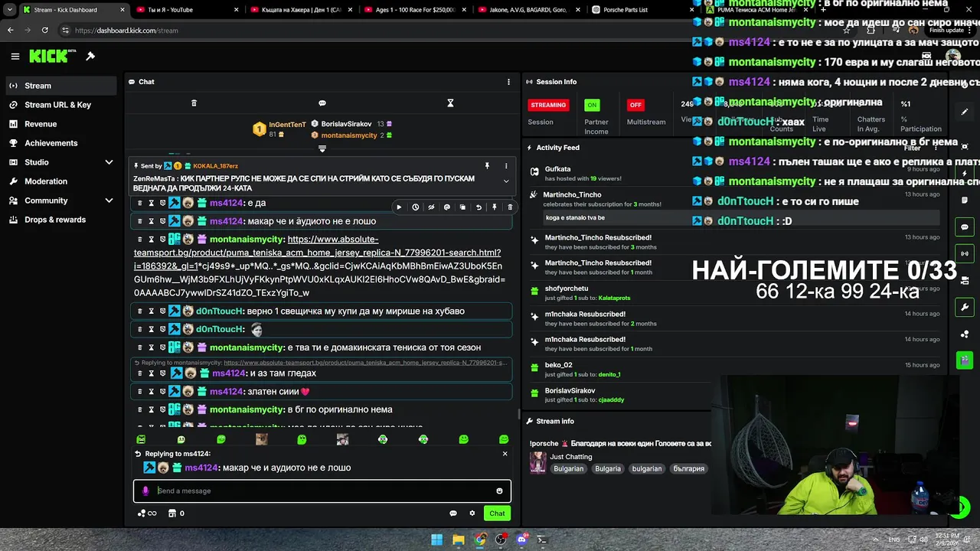Reload page with browser refresh button
Image resolution: width=980 pixels, height=551 pixels.
[x=44, y=31]
